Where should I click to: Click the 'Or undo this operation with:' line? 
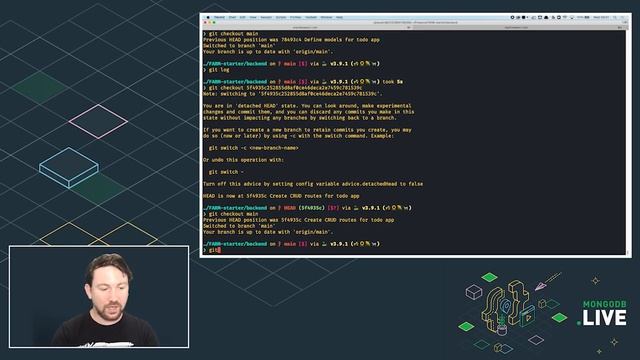(x=243, y=160)
